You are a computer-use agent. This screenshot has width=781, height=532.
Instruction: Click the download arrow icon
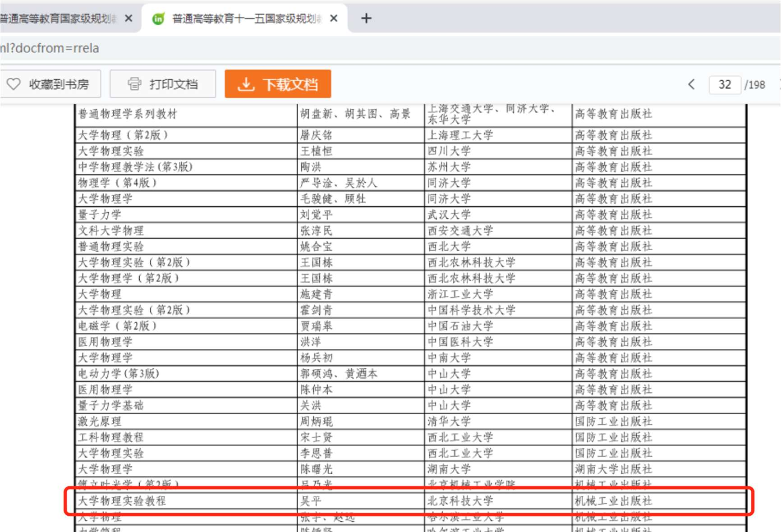tap(246, 84)
